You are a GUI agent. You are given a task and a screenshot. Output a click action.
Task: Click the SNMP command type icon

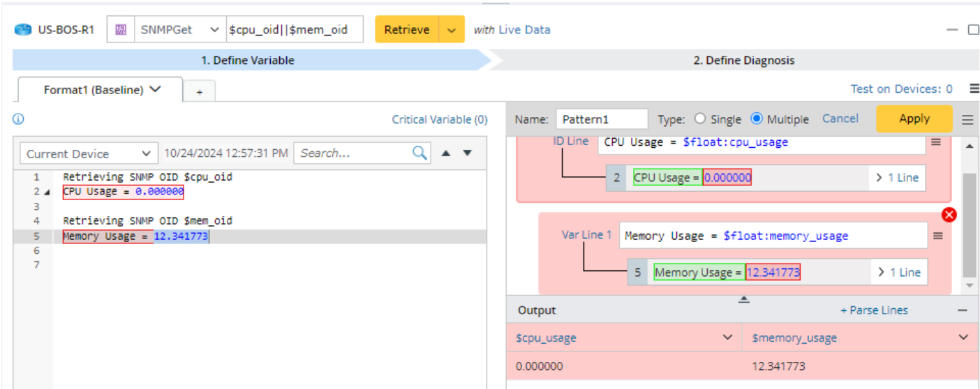coord(121,30)
